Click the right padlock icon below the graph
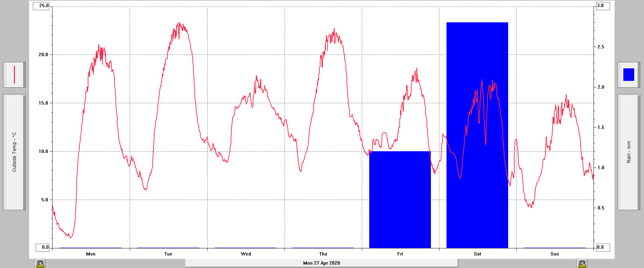 [x=582, y=264]
